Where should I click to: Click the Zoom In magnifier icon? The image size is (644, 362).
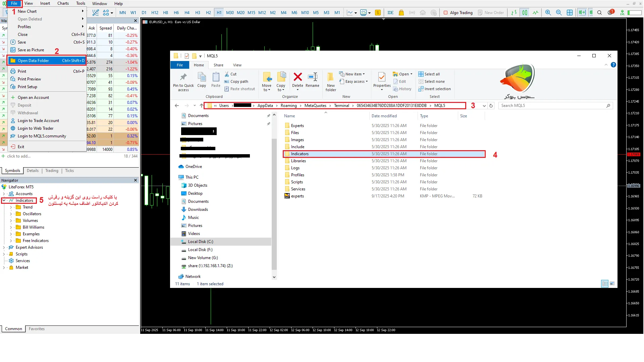tap(548, 13)
